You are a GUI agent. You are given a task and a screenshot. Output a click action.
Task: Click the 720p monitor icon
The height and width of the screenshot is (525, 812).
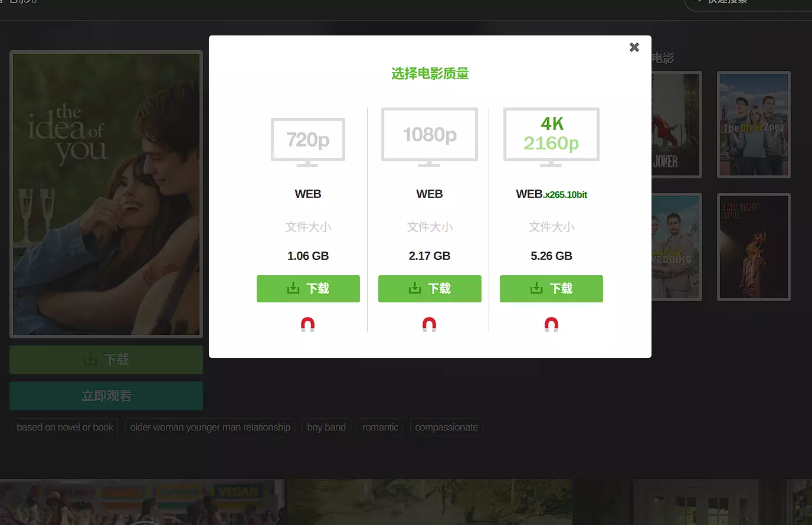pos(308,141)
